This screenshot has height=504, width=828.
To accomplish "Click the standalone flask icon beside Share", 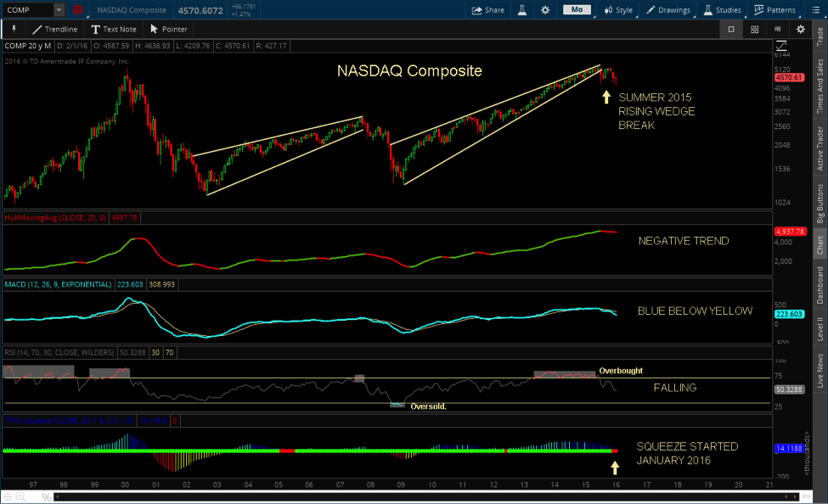I will tap(521, 10).
